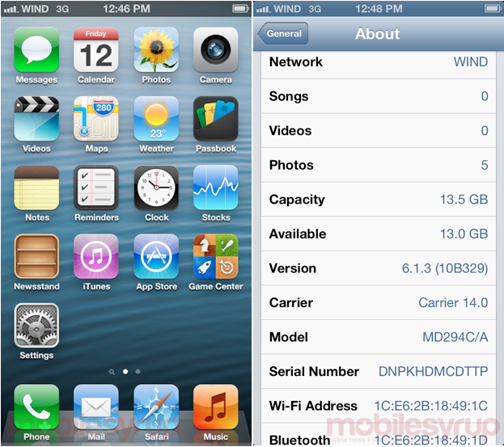The image size is (504, 447).
Task: Tap the 12:46 PM clock in status bar
Action: pos(126,9)
